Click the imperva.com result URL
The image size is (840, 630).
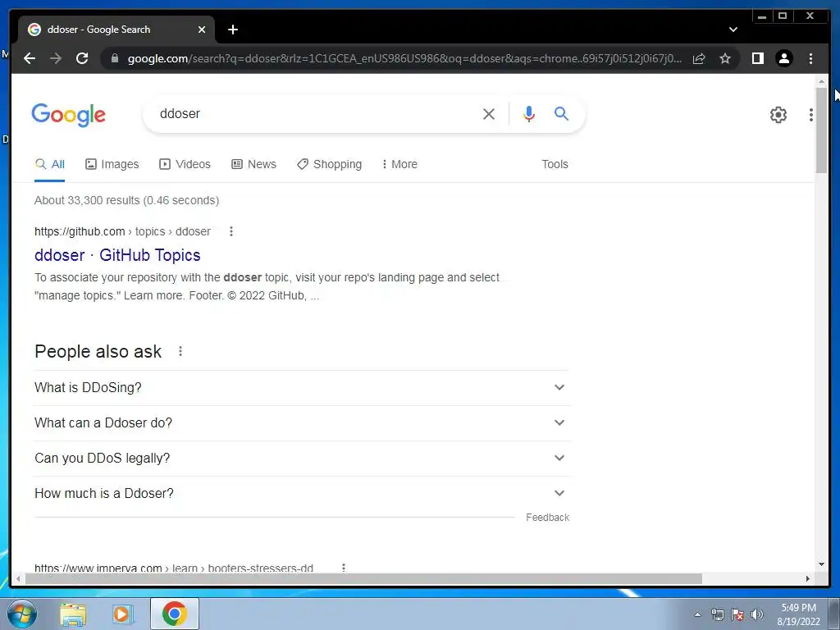[174, 568]
